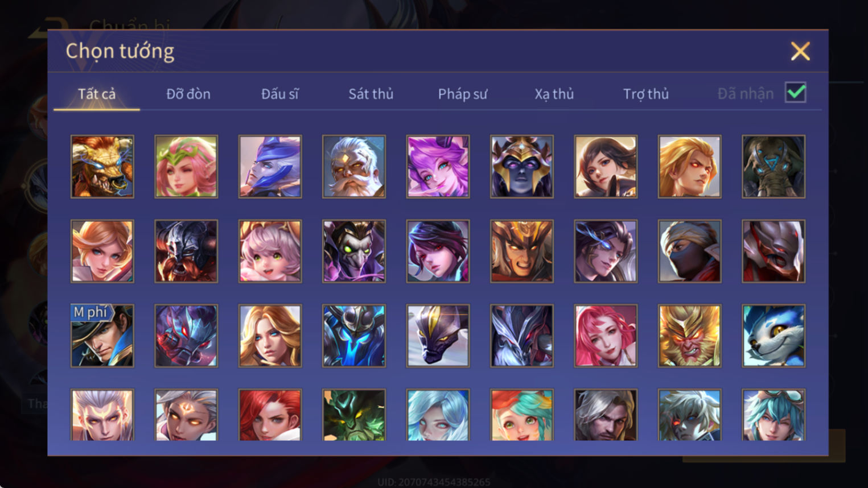Choose the purple-haired girl hero portrait
The width and height of the screenshot is (868, 488).
pyautogui.click(x=438, y=167)
